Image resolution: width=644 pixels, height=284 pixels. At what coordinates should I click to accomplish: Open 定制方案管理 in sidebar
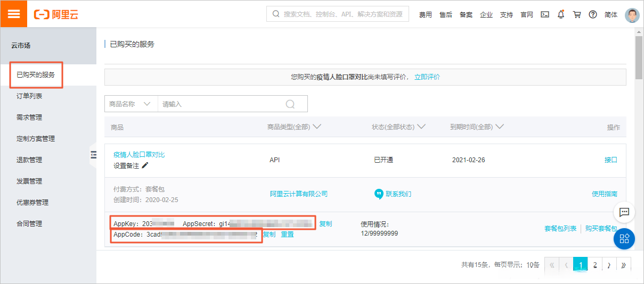pyautogui.click(x=36, y=139)
